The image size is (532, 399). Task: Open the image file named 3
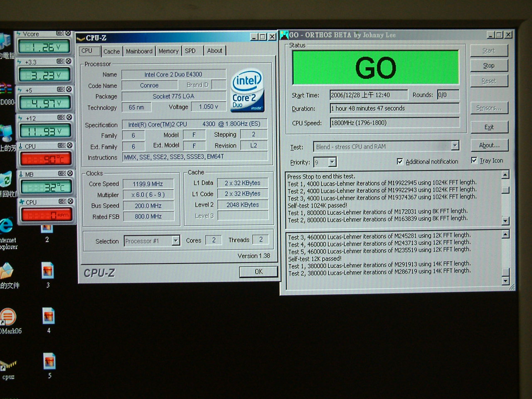click(48, 271)
